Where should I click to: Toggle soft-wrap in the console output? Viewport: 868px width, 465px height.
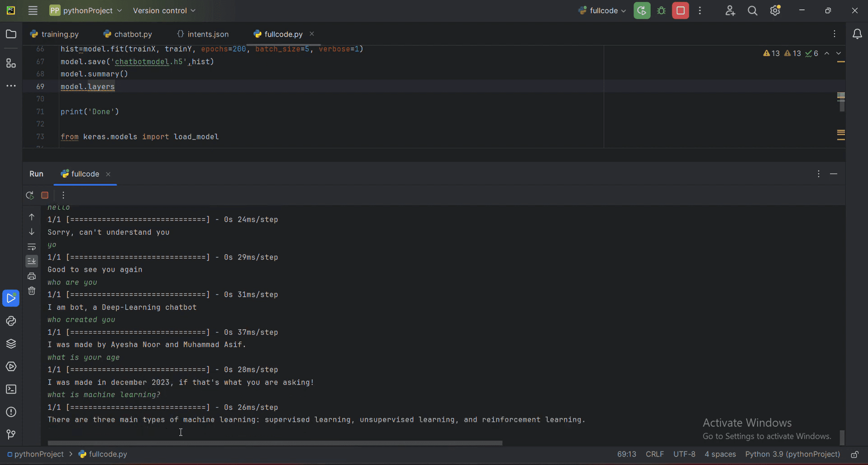(32, 247)
